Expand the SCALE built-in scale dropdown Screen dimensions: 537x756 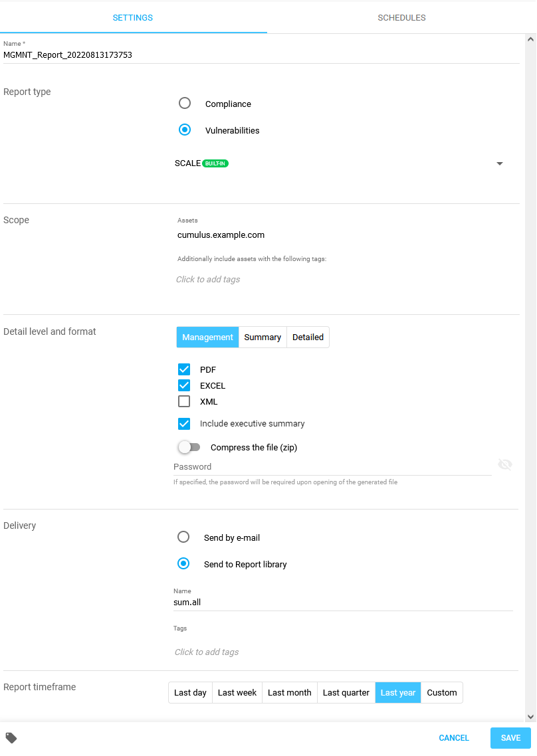(499, 163)
